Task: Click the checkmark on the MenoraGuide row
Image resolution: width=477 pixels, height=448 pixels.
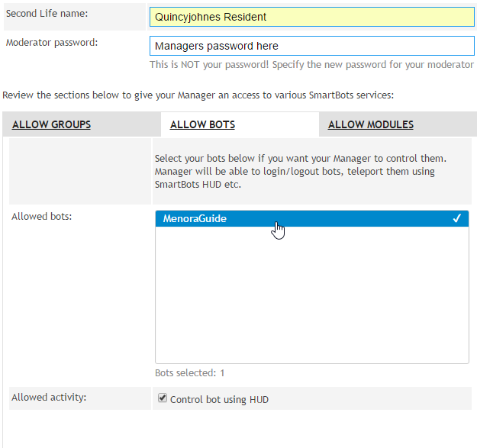Action: pos(456,218)
